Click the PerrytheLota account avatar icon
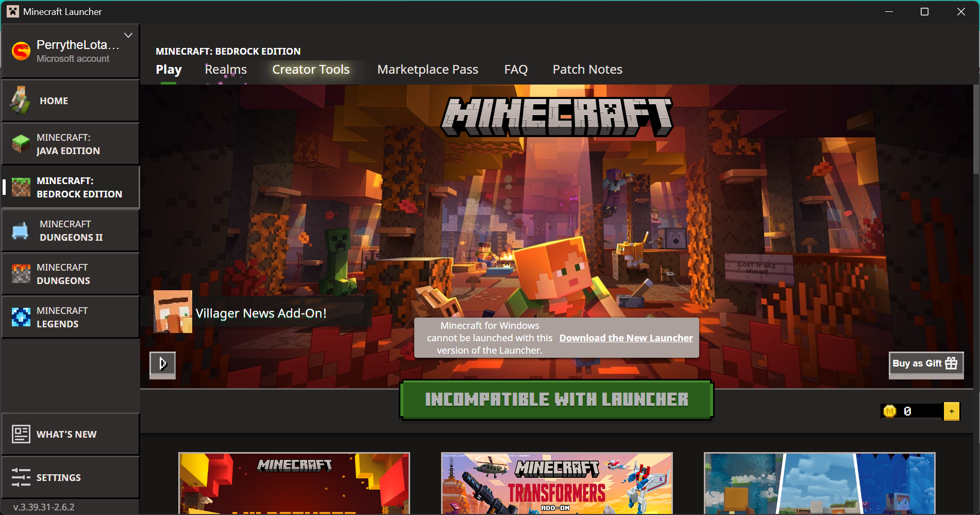Image resolution: width=980 pixels, height=515 pixels. point(21,51)
